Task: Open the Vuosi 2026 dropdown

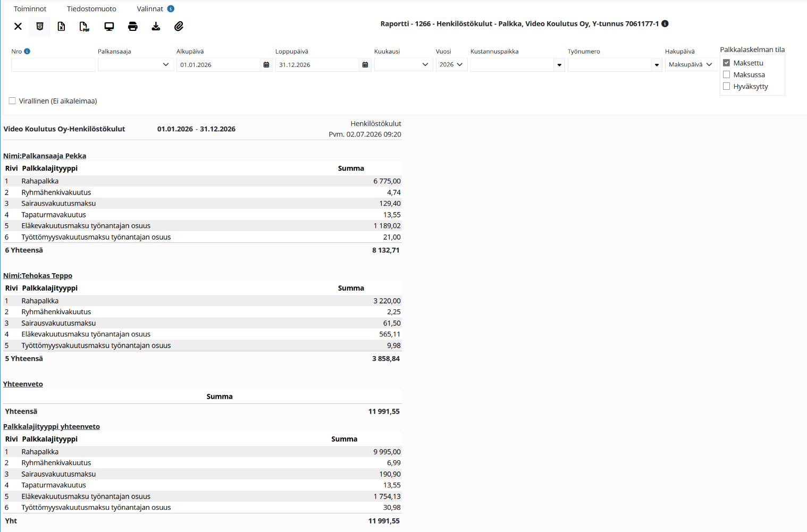Action: click(x=451, y=65)
